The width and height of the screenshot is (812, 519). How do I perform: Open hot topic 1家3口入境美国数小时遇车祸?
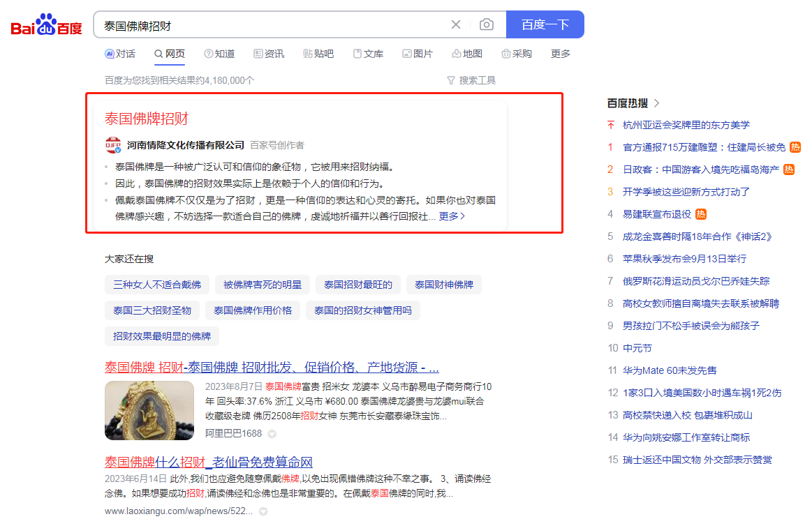tap(702, 393)
